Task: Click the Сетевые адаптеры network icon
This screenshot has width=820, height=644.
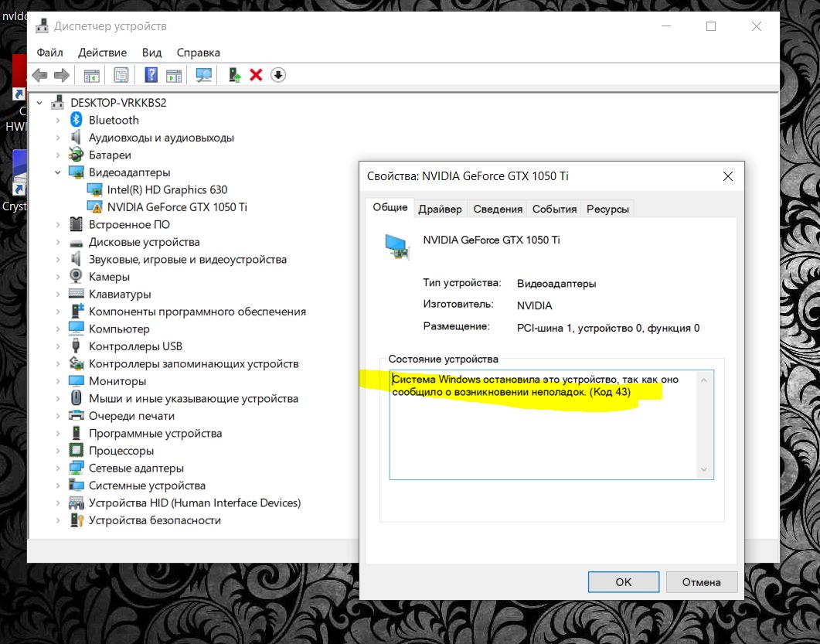Action: click(77, 467)
